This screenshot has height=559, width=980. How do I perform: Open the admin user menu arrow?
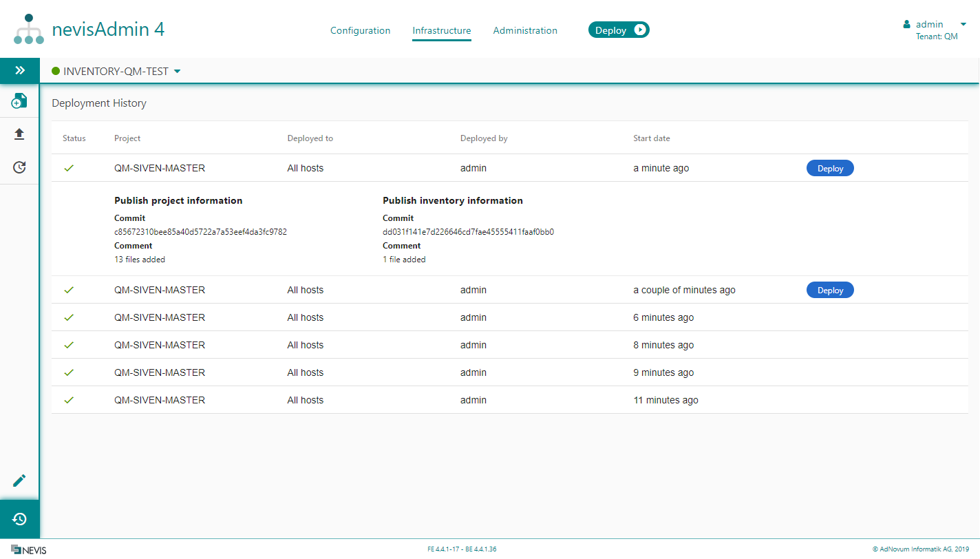pos(963,25)
